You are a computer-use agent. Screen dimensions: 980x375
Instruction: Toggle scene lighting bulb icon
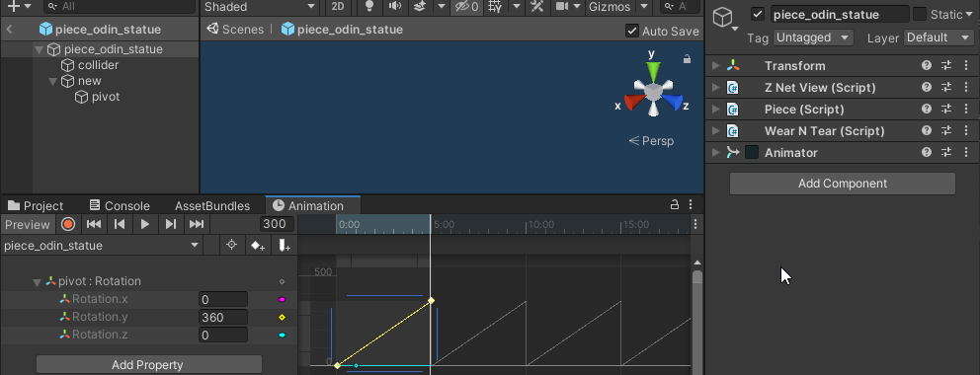[x=369, y=6]
